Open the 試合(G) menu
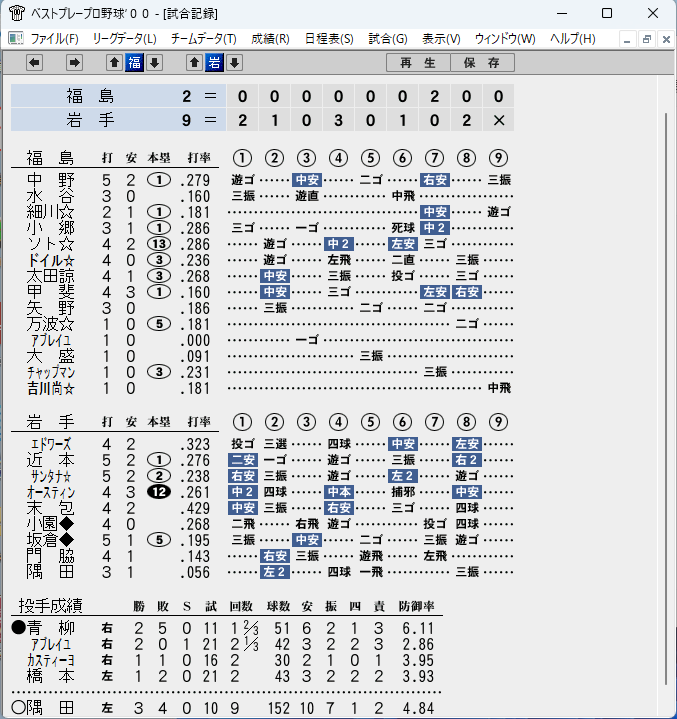The height and width of the screenshot is (719, 677). (388, 39)
